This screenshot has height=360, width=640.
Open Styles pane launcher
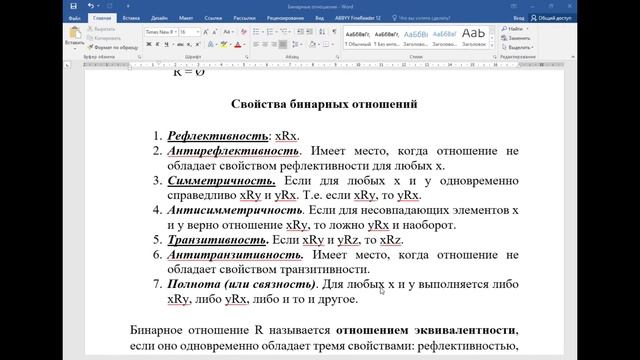click(494, 57)
